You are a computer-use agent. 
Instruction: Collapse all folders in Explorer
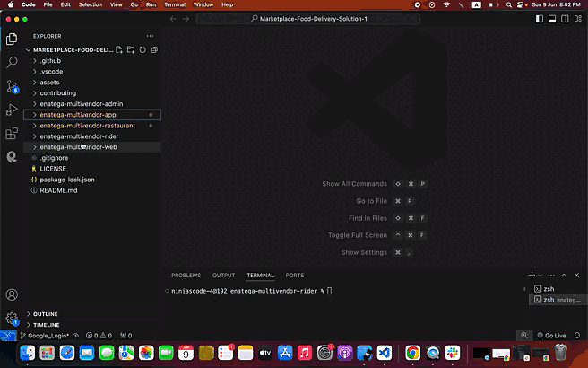152,49
